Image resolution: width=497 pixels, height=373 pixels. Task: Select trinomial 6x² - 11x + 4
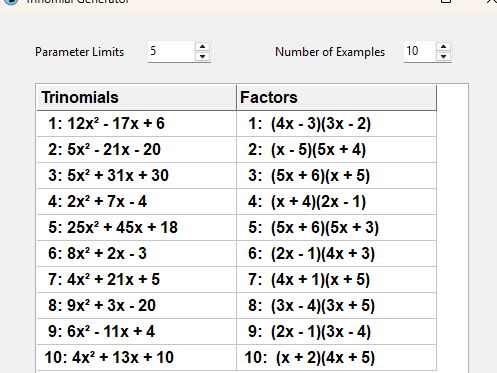(136, 332)
